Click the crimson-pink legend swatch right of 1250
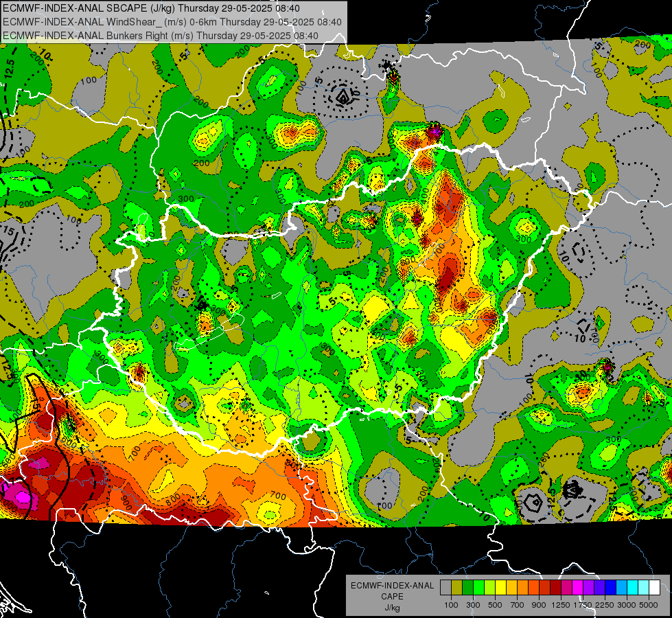 [566, 587]
